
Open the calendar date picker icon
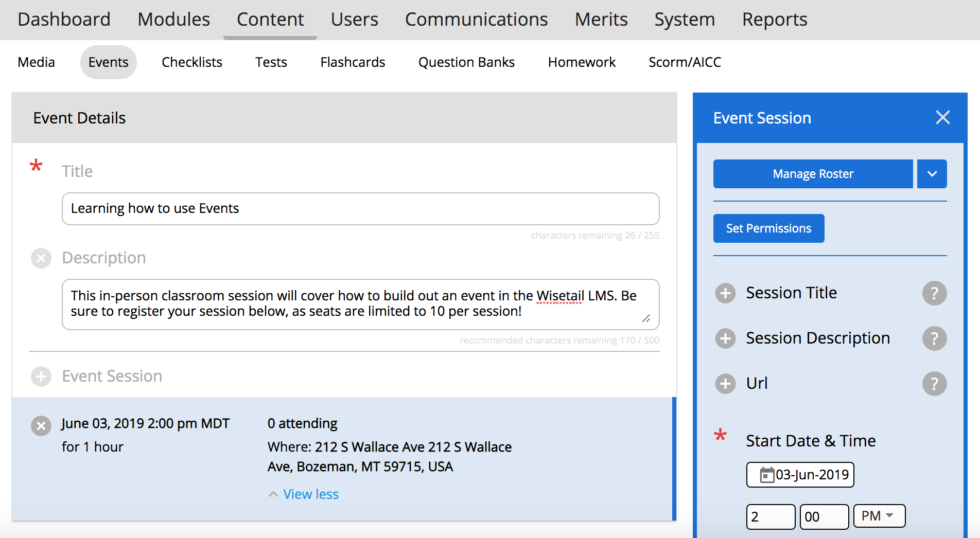pyautogui.click(x=767, y=475)
